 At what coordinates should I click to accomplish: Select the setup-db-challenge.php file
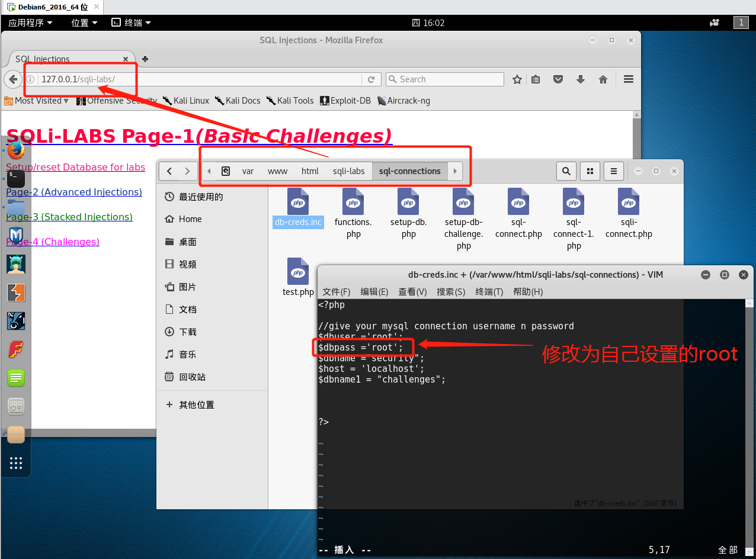point(463,219)
